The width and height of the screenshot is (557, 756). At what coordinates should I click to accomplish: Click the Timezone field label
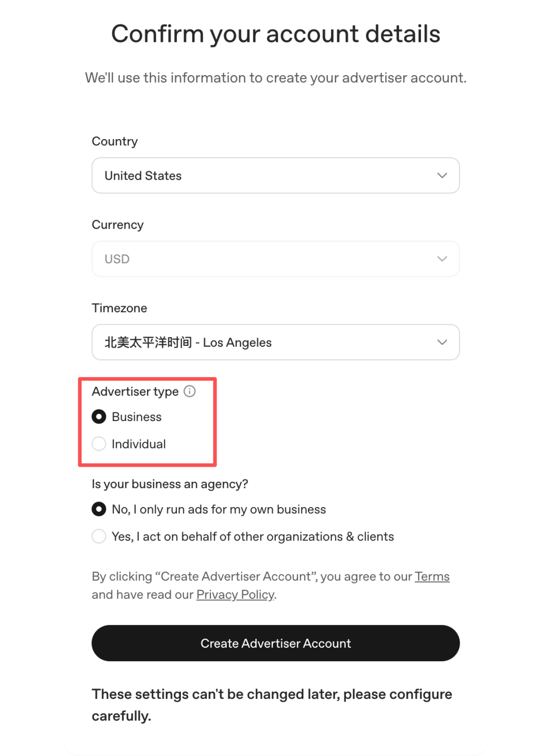[x=119, y=308]
